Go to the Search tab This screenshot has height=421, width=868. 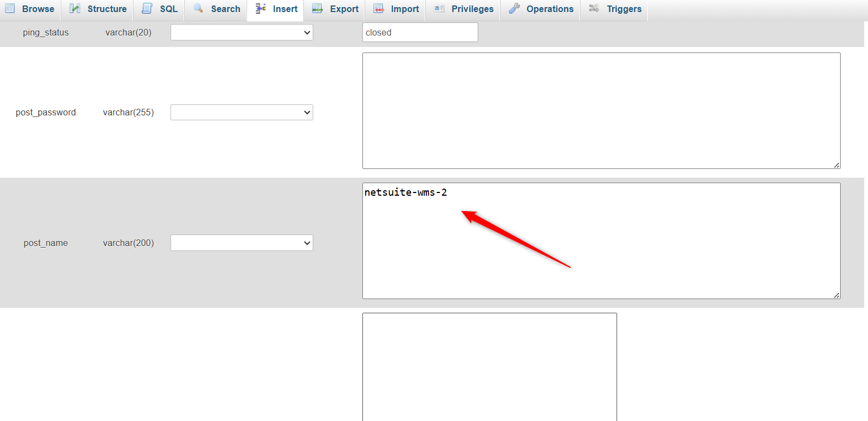217,9
